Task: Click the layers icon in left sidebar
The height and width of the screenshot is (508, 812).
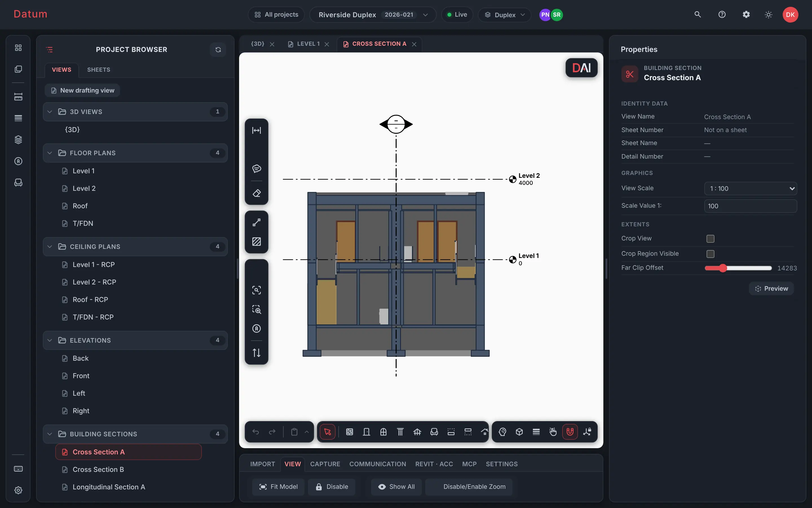Action: [x=18, y=139]
